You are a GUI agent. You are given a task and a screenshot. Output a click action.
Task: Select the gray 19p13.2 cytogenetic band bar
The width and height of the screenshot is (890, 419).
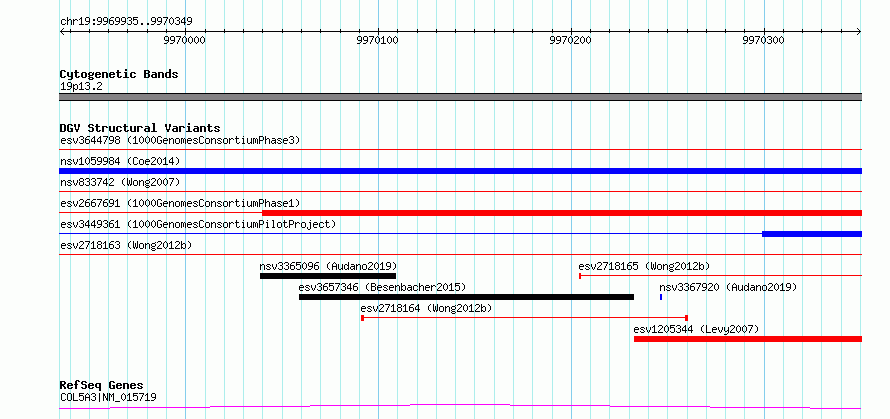pyautogui.click(x=460, y=97)
